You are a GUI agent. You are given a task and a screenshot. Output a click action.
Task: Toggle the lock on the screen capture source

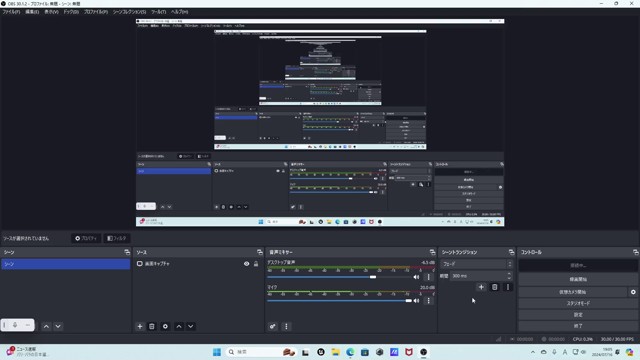click(256, 264)
